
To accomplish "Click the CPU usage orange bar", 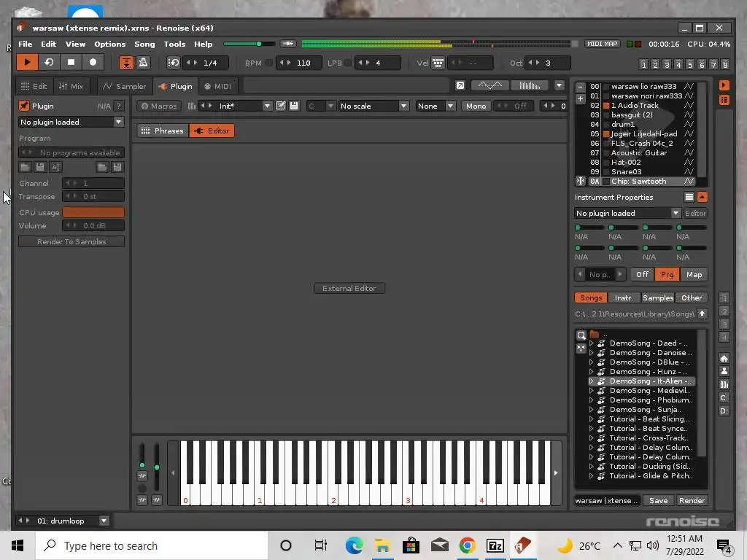I will 93,212.
